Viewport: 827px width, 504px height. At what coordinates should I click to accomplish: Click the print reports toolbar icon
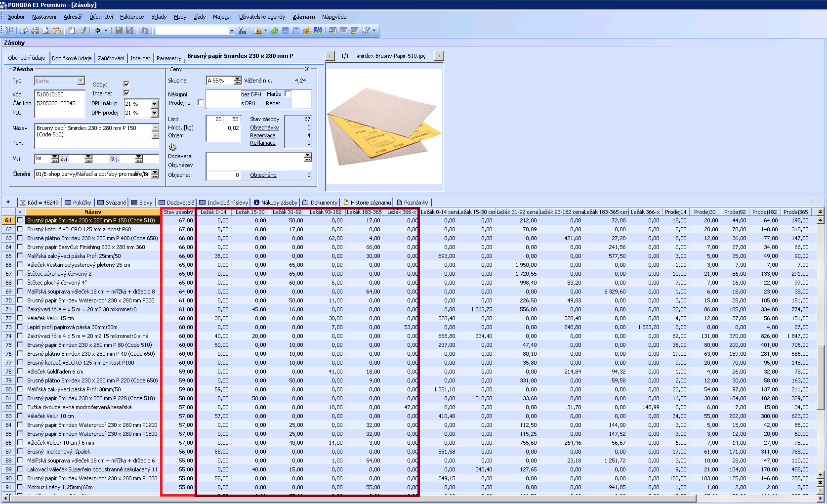(24, 30)
